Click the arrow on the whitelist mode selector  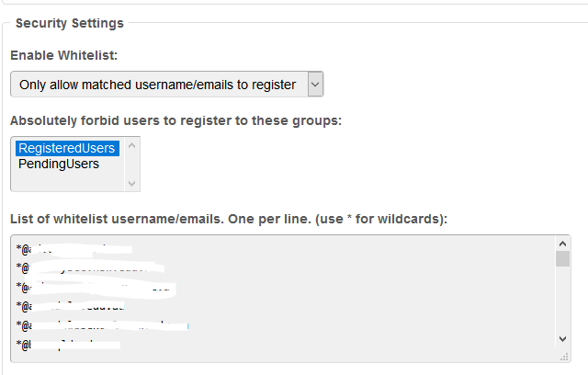pos(314,85)
